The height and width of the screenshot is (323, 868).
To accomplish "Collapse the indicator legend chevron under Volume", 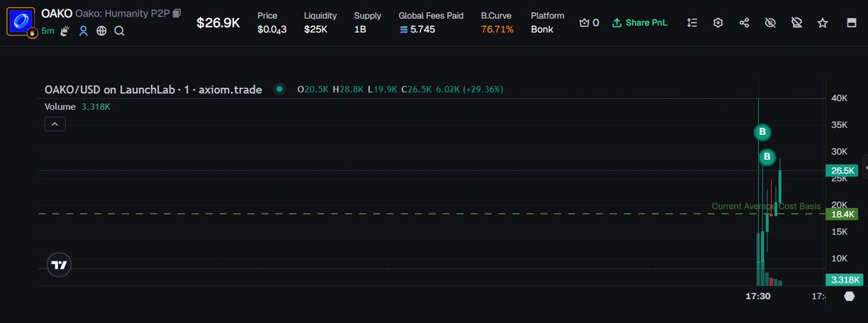I will pyautogui.click(x=55, y=124).
